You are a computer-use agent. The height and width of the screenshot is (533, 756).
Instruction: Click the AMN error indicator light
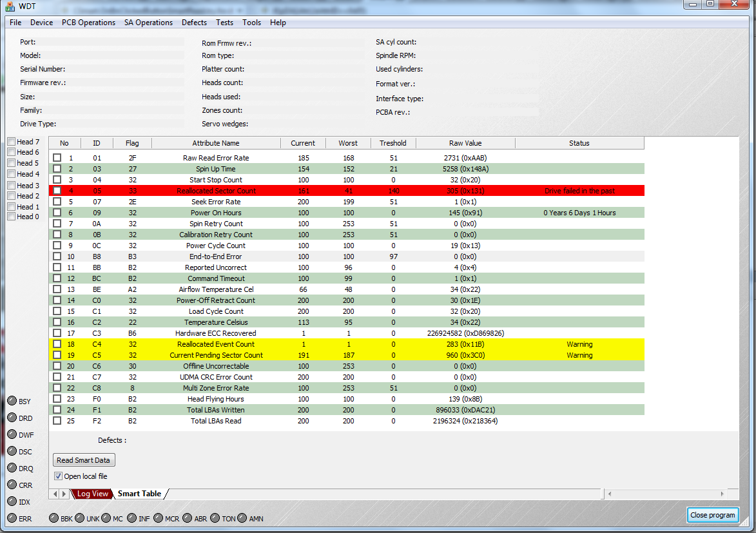pyautogui.click(x=242, y=518)
